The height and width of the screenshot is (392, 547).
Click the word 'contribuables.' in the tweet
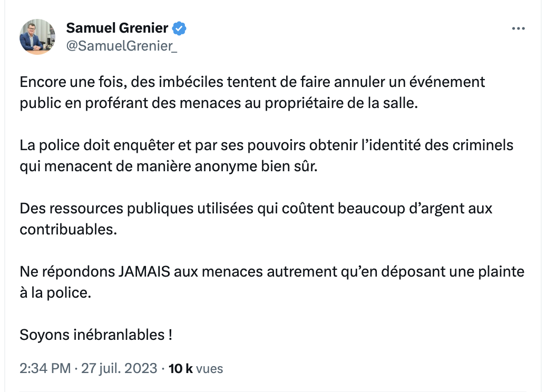pyautogui.click(x=69, y=230)
